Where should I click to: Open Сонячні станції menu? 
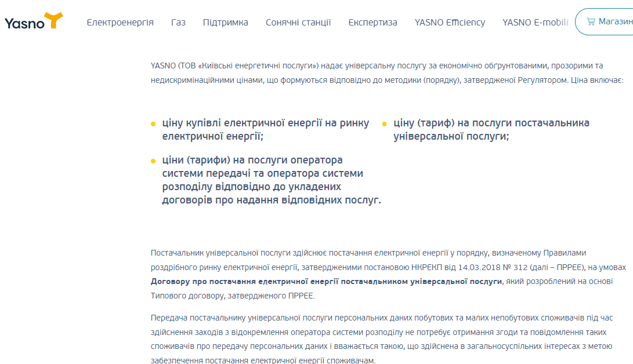(x=298, y=23)
